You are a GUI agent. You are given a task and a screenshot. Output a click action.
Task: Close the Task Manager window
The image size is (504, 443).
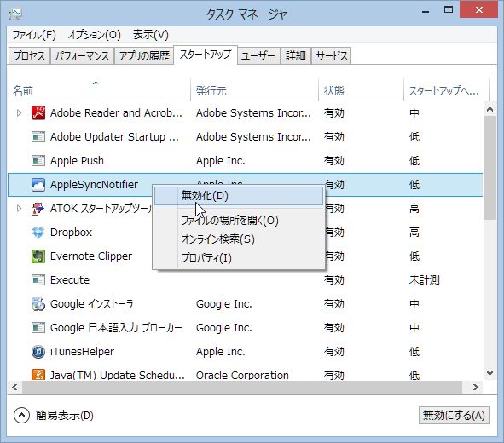pyautogui.click(x=479, y=10)
